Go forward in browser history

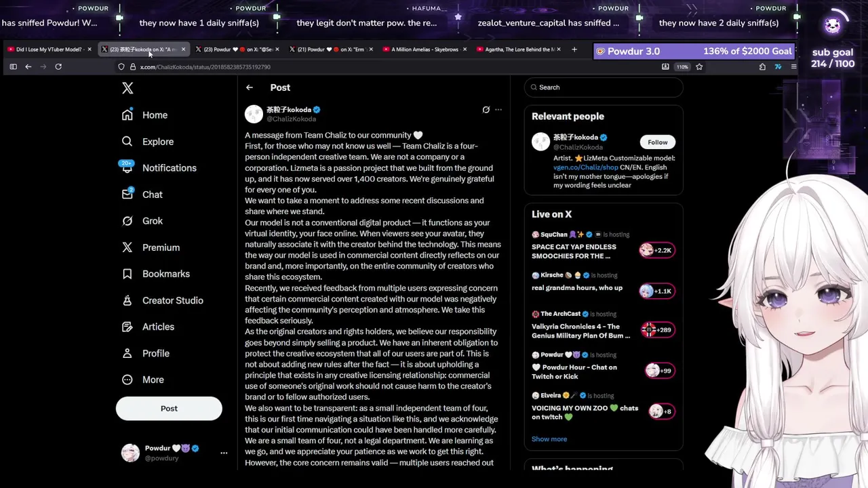click(x=43, y=66)
